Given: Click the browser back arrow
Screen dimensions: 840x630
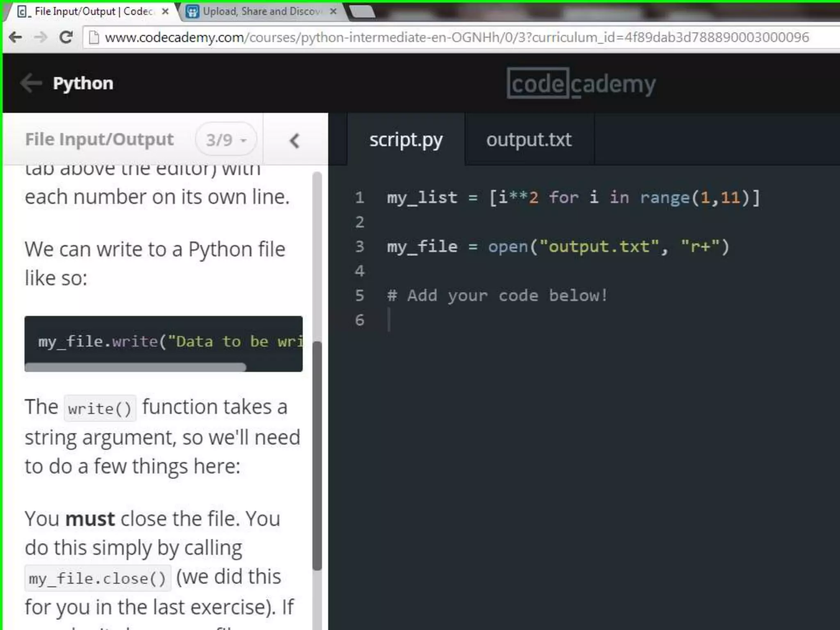Looking at the screenshot, I should tap(16, 37).
